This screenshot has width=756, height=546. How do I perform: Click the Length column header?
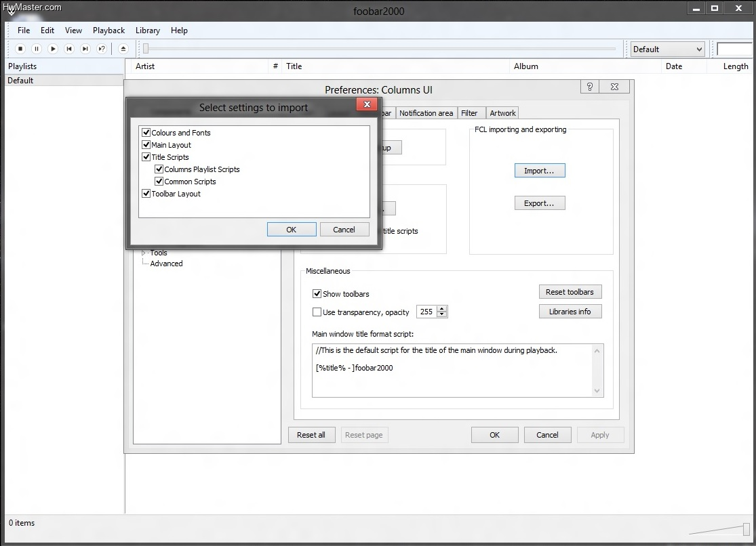pos(730,66)
